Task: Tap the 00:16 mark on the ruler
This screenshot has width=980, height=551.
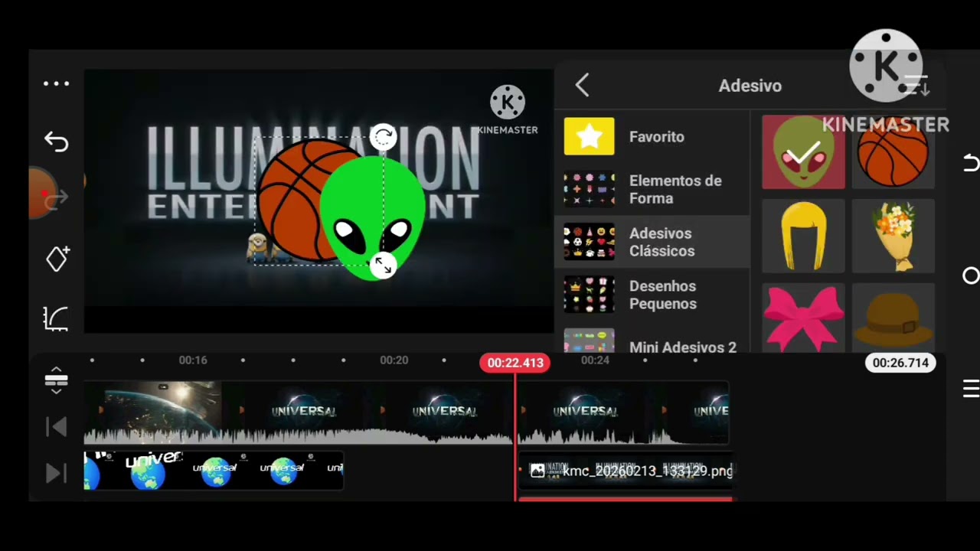Action: click(x=193, y=360)
